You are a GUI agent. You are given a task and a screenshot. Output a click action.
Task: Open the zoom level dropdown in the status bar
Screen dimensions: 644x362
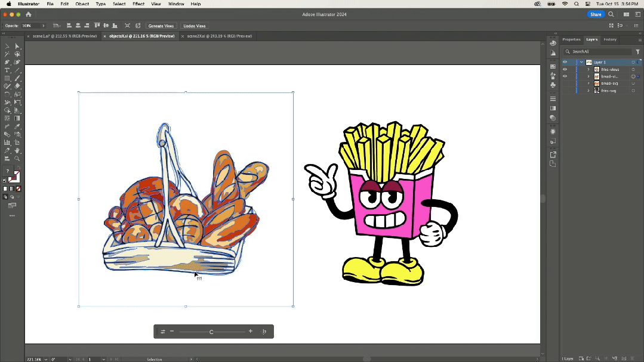(x=45, y=360)
